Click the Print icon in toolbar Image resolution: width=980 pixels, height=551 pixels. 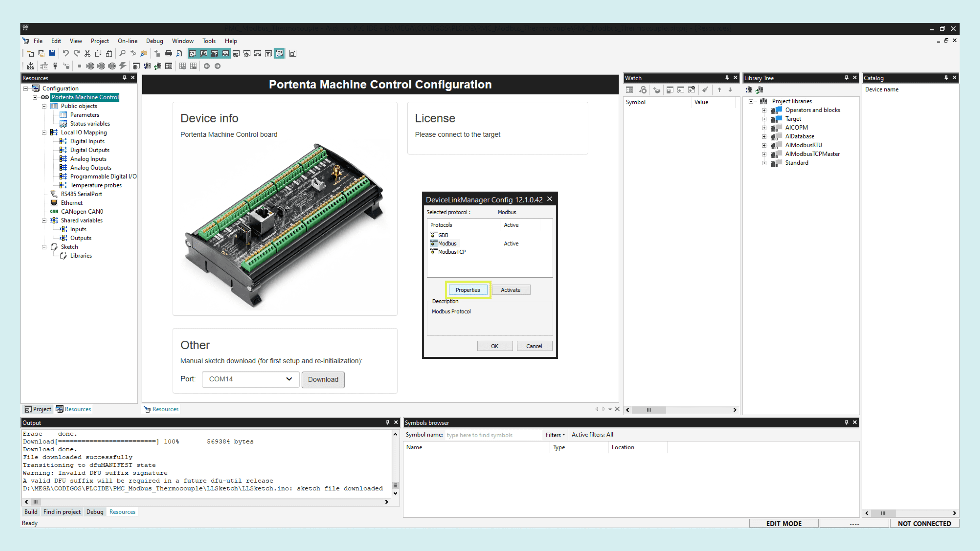[168, 53]
